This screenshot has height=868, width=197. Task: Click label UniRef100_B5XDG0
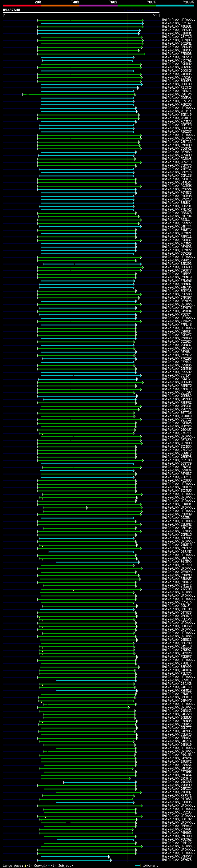coord(176,446)
